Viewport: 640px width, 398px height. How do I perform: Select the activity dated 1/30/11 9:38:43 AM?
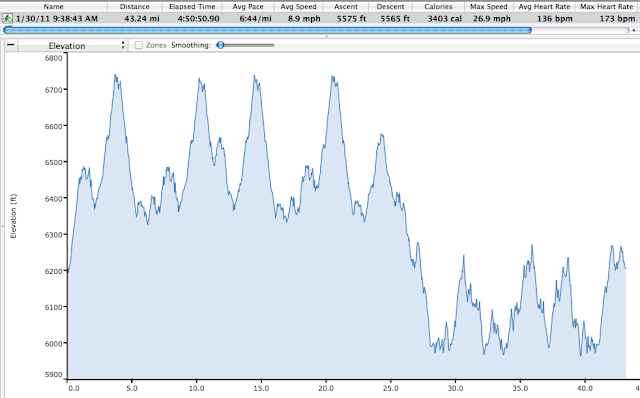point(57,19)
